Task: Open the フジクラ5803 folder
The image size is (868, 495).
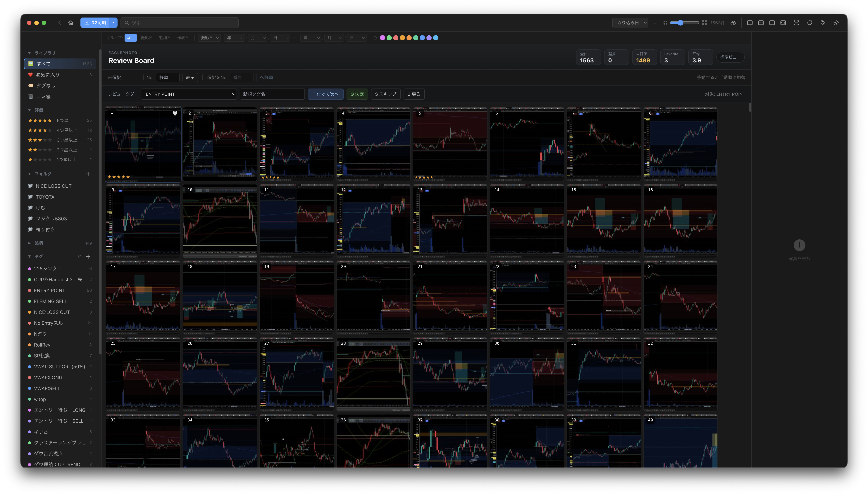Action: tap(60, 219)
